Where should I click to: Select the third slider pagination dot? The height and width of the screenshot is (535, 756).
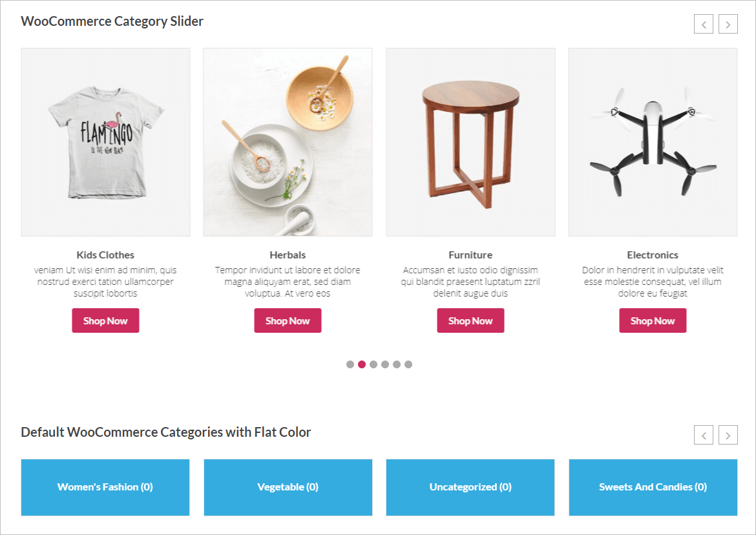373,364
